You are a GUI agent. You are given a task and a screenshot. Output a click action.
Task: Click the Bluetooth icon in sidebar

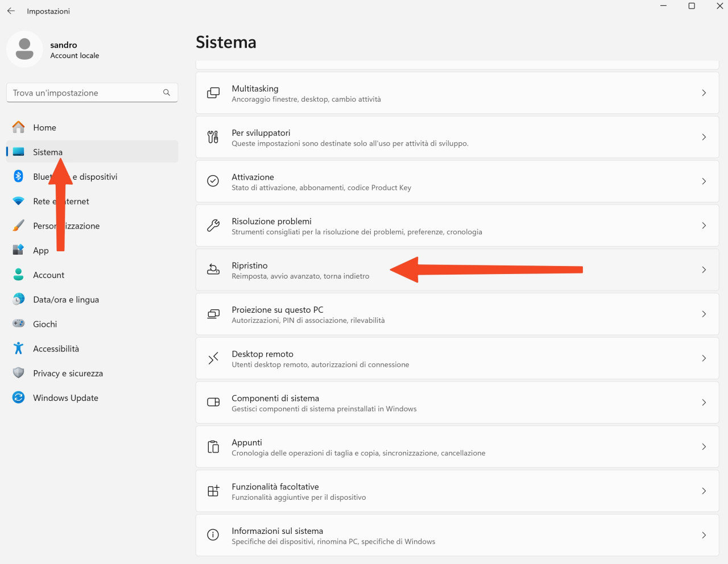[x=19, y=176]
